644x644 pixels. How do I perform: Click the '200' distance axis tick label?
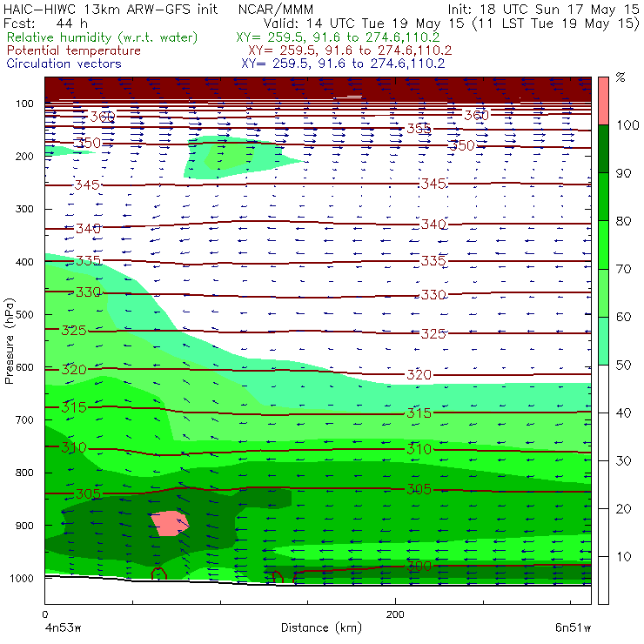point(395,614)
